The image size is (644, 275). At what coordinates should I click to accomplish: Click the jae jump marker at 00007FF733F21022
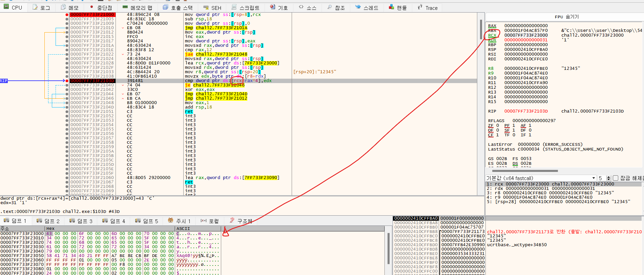(123, 54)
